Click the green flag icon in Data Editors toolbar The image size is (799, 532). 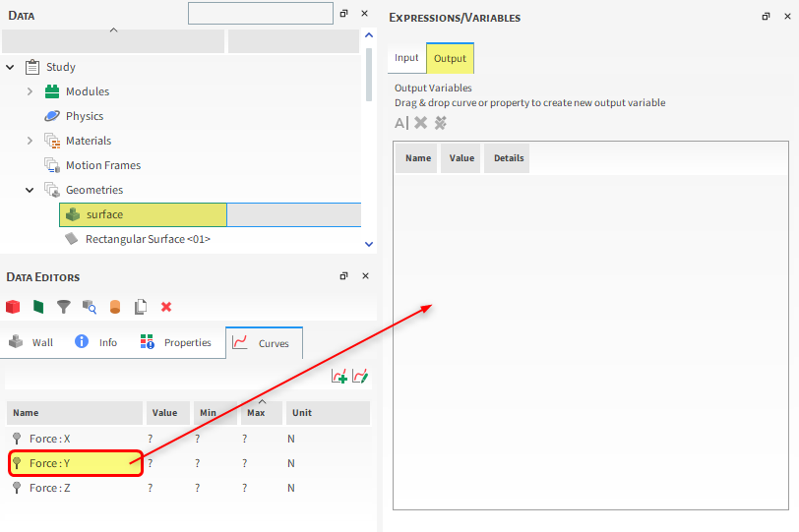(x=38, y=307)
